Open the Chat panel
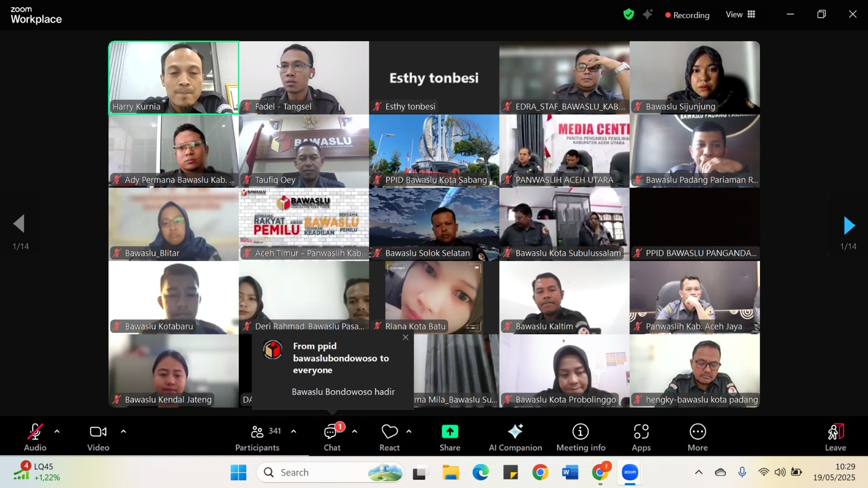This screenshot has width=868, height=488. click(331, 437)
